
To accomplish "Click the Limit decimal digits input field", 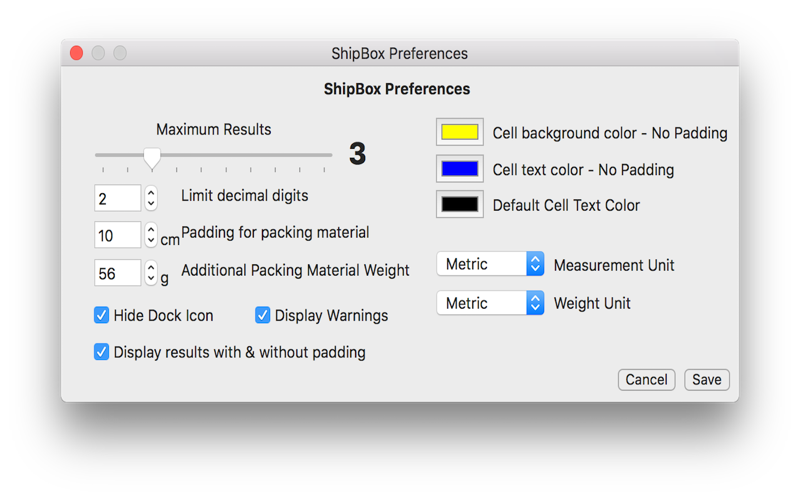I will point(117,198).
